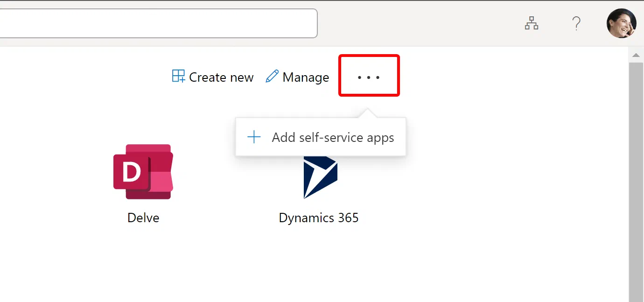Click the Create new button

(213, 77)
